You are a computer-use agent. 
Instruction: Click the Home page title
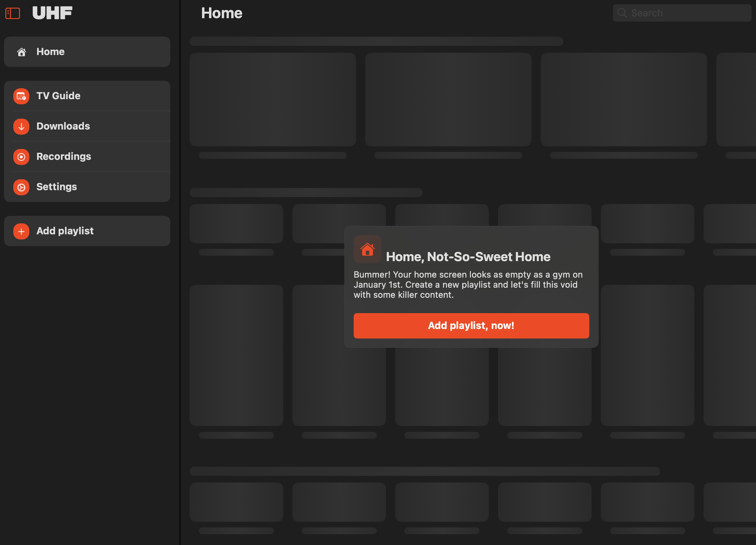tap(222, 13)
